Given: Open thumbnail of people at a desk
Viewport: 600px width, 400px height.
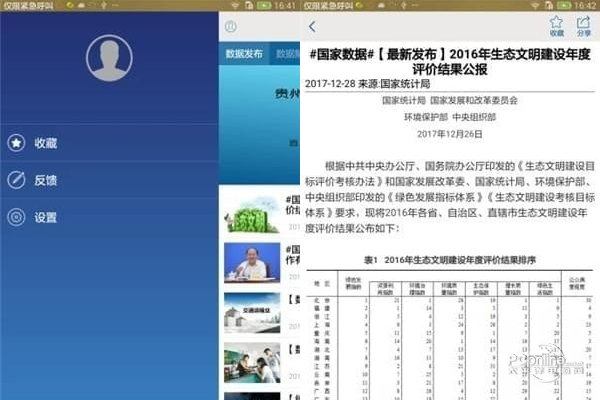Looking at the screenshot, I should [252, 362].
